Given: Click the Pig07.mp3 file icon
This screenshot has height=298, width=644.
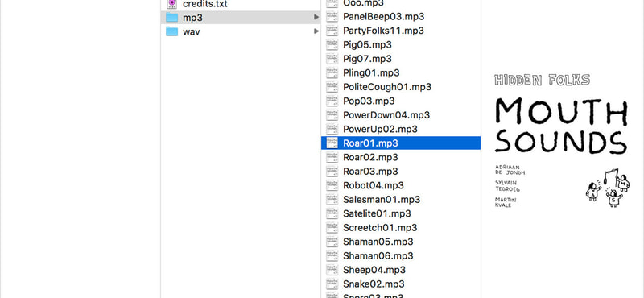Looking at the screenshot, I should pyautogui.click(x=332, y=59).
